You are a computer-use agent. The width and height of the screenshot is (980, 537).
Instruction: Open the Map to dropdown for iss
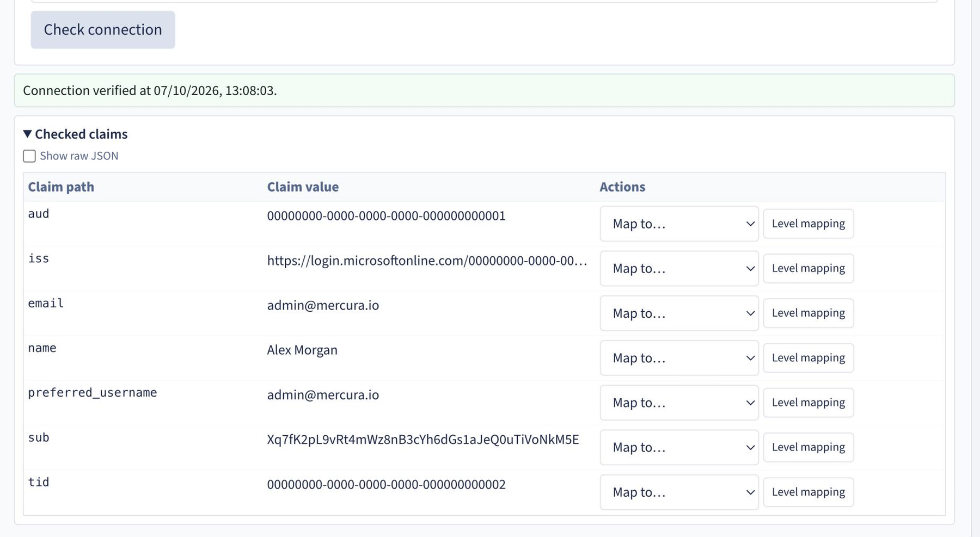(x=679, y=268)
